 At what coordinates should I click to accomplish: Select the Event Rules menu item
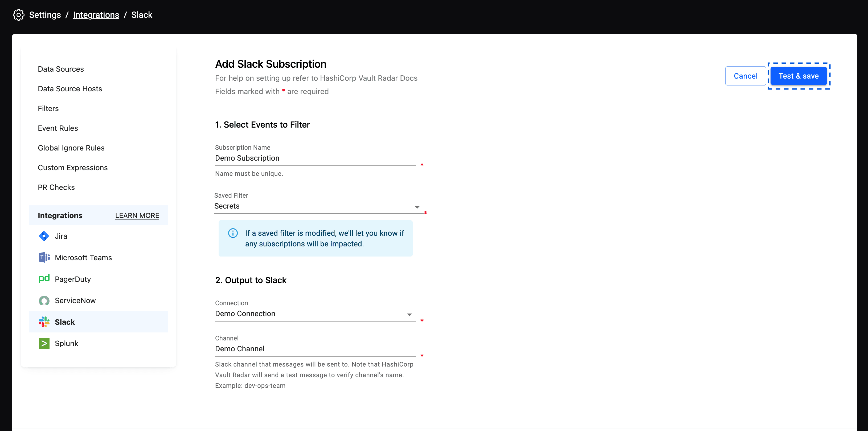[x=58, y=128]
